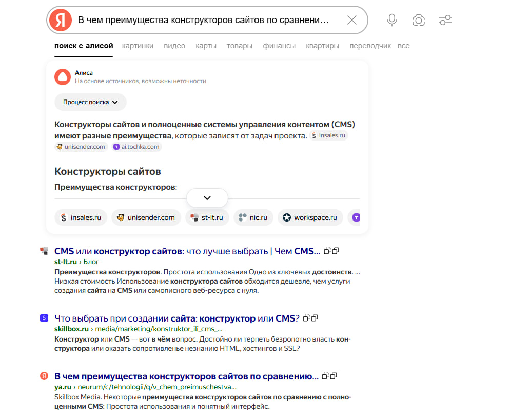Image resolution: width=510 pixels, height=420 pixels.
Task: Expand the 'Процесс поиска' dropdown
Action: pos(90,102)
